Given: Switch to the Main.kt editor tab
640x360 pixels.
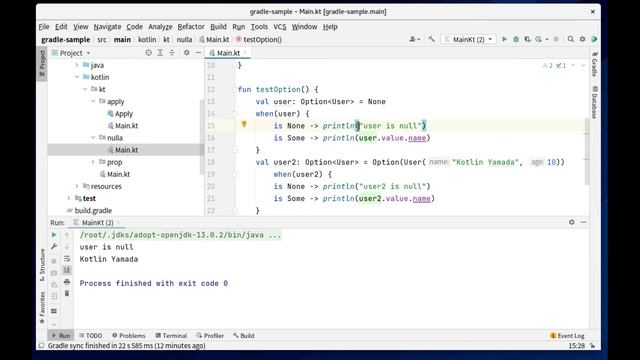Looking at the screenshot, I should (x=228, y=53).
